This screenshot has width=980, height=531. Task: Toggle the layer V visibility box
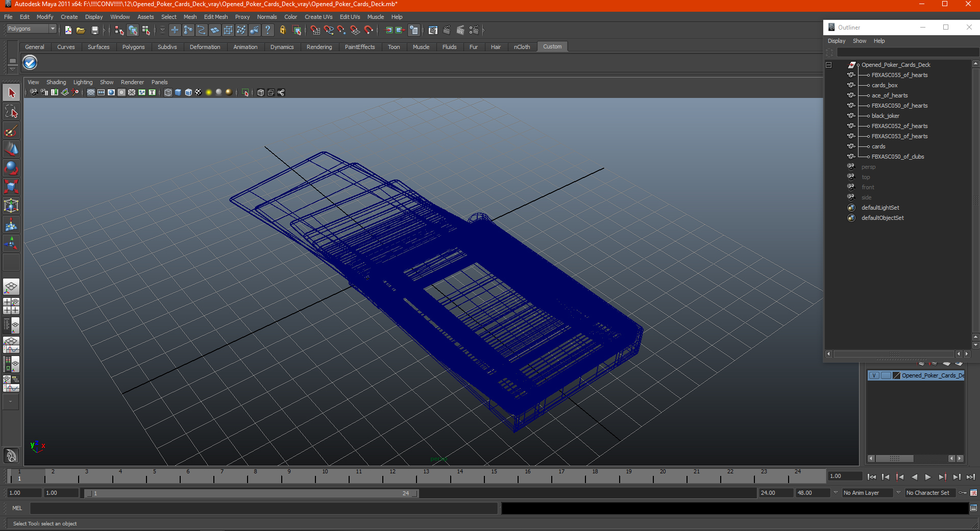click(874, 375)
